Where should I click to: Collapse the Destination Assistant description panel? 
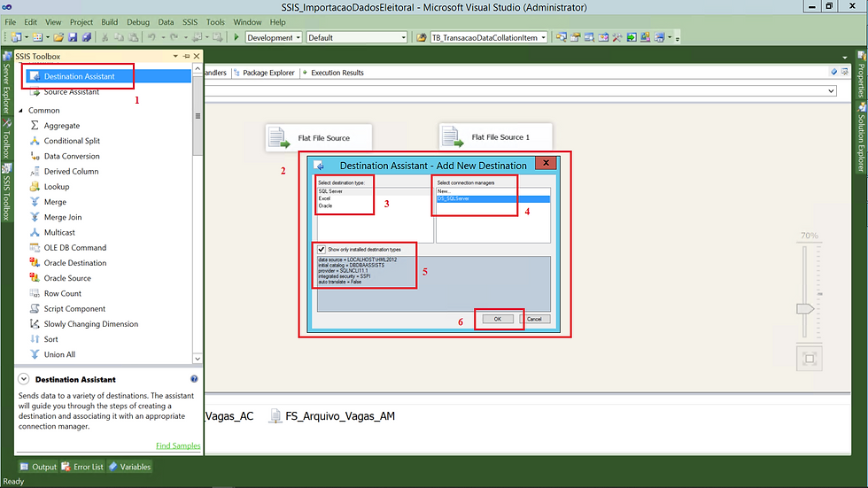23,379
